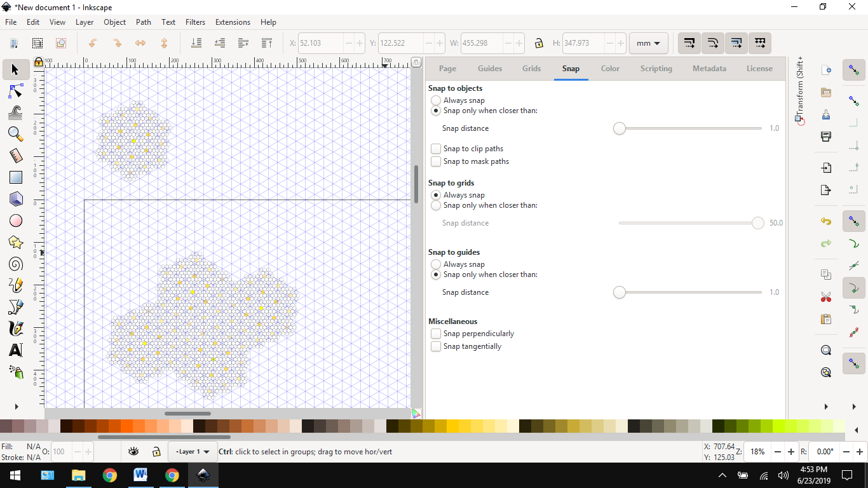Switch to the Metadata tab
The image size is (868, 488).
click(x=709, y=69)
